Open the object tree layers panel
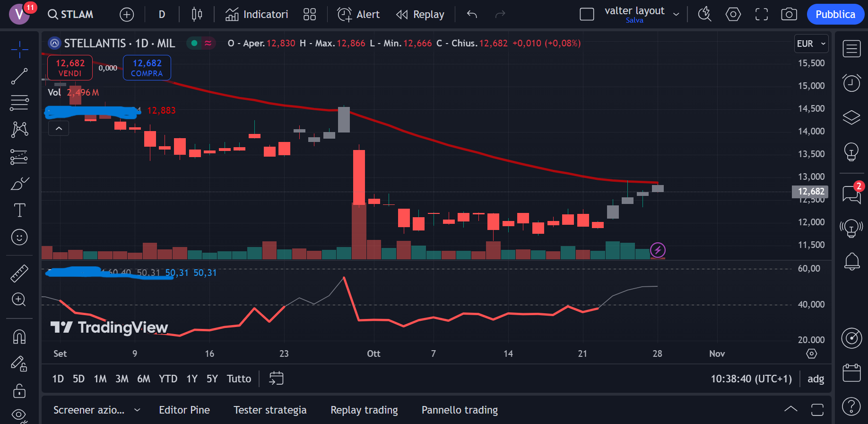 coord(851,117)
